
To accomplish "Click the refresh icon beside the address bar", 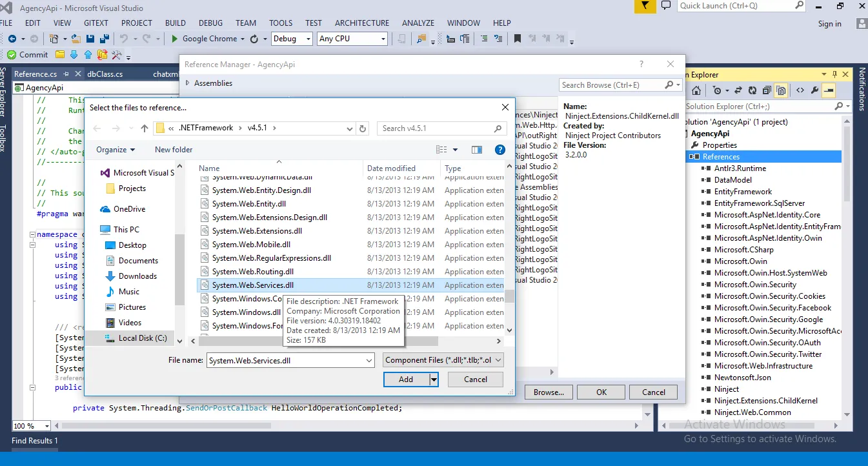I will coord(363,128).
